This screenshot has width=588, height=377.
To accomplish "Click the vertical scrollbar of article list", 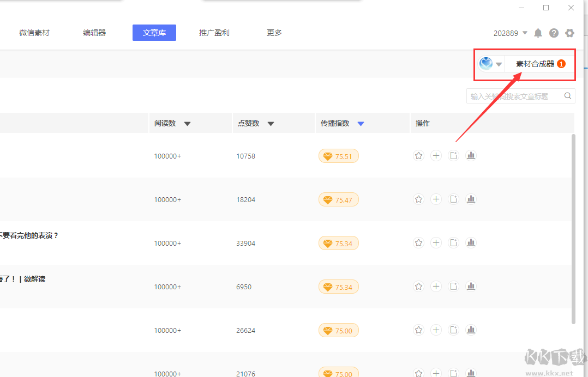I will click(573, 229).
